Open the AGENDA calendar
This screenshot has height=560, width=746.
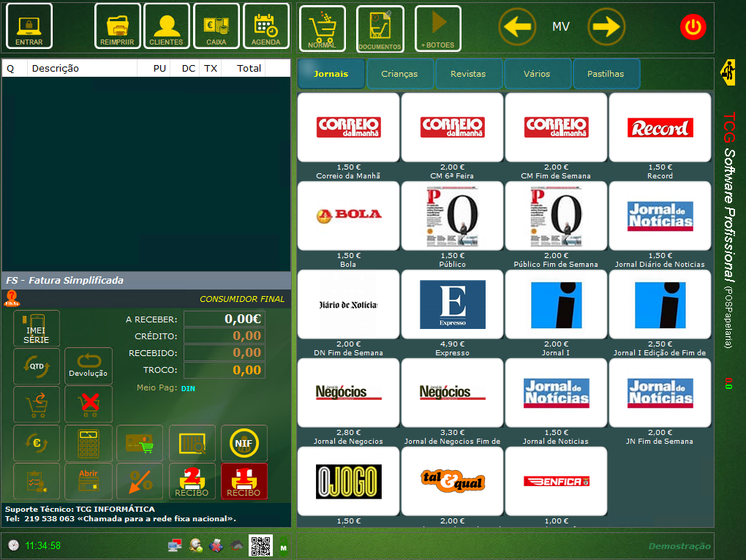(x=266, y=26)
